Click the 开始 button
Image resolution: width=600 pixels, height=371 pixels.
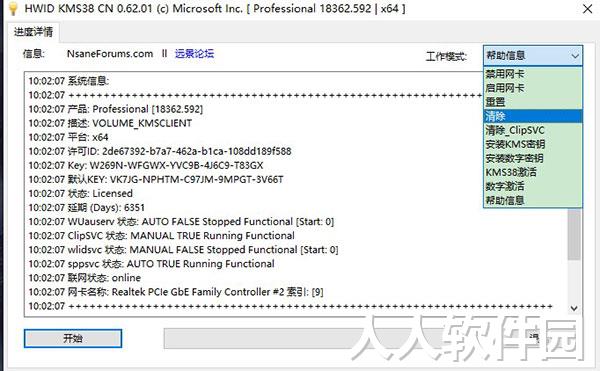(x=73, y=338)
